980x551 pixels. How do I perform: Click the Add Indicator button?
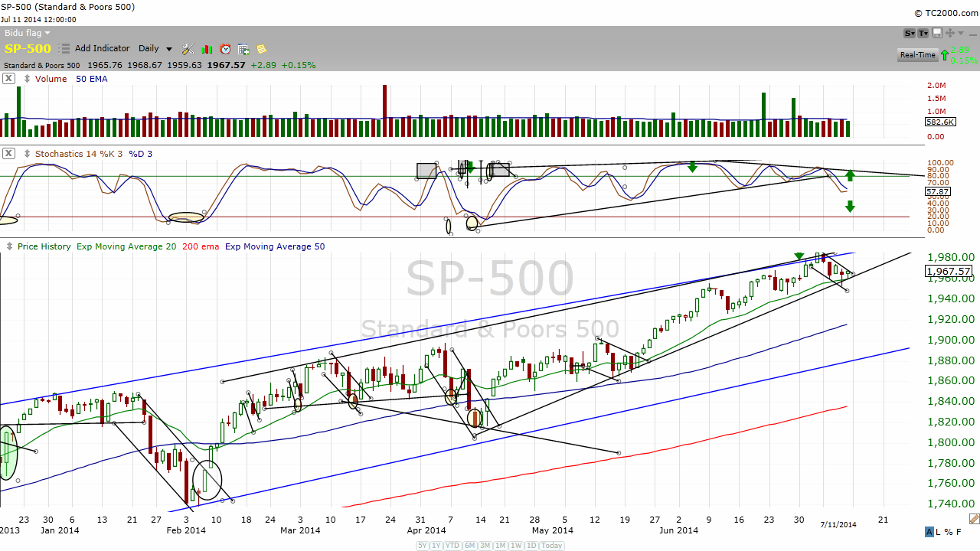(x=102, y=49)
